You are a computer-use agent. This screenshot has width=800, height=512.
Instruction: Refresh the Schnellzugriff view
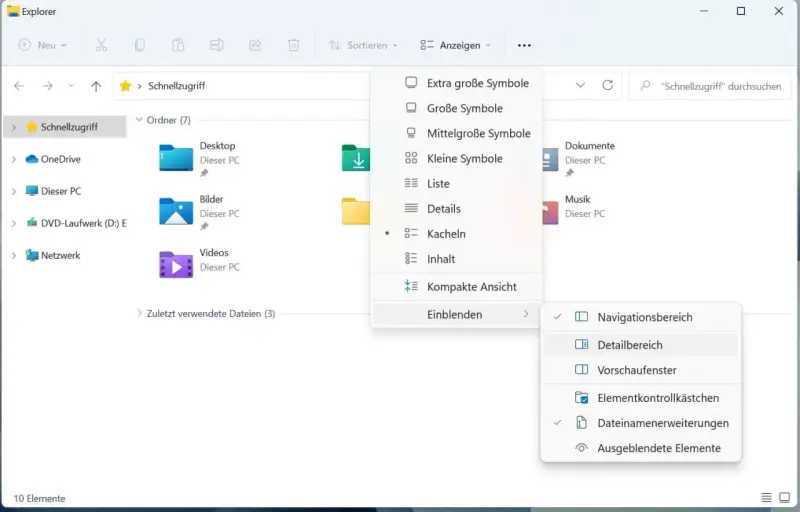[x=607, y=85]
